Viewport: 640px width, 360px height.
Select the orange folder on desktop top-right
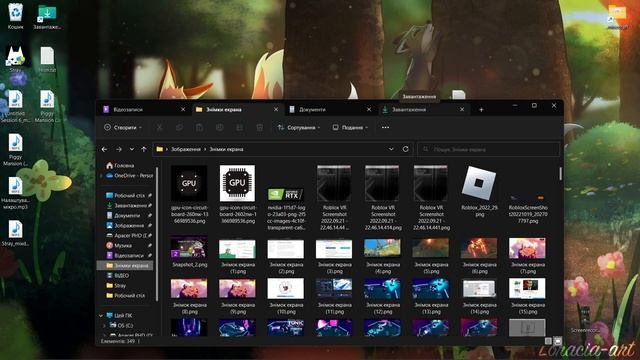tap(617, 16)
